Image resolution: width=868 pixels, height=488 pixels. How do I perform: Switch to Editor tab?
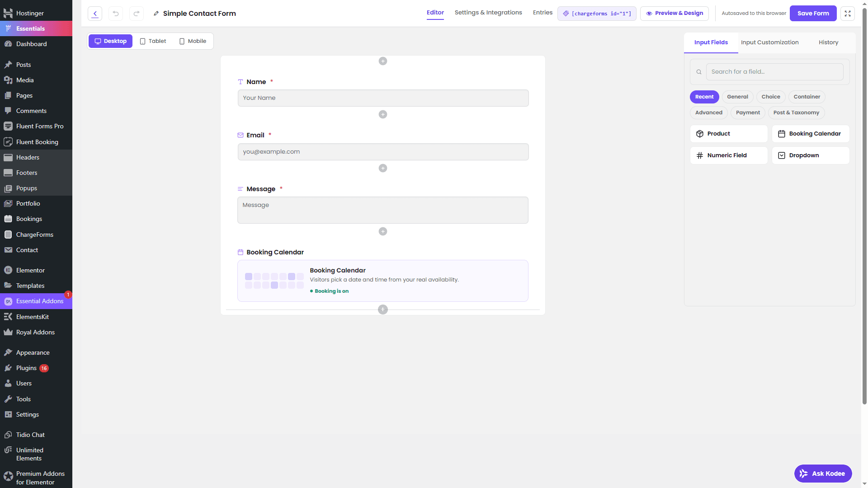[x=435, y=13]
